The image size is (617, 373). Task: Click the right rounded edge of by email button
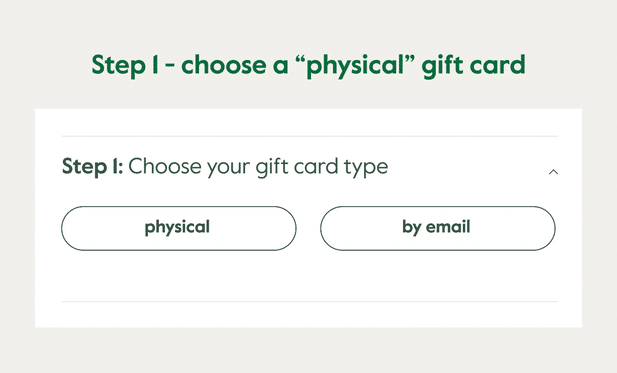[548, 228]
